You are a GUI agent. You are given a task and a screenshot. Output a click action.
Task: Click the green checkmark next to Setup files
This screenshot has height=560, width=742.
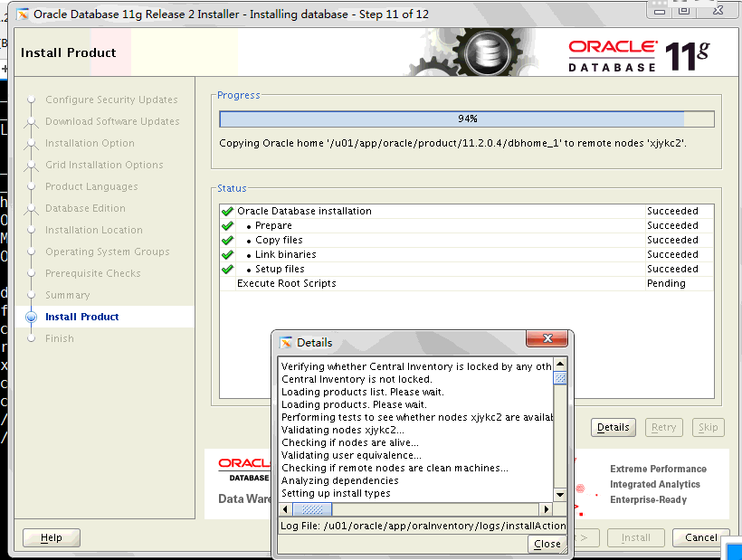click(x=227, y=269)
